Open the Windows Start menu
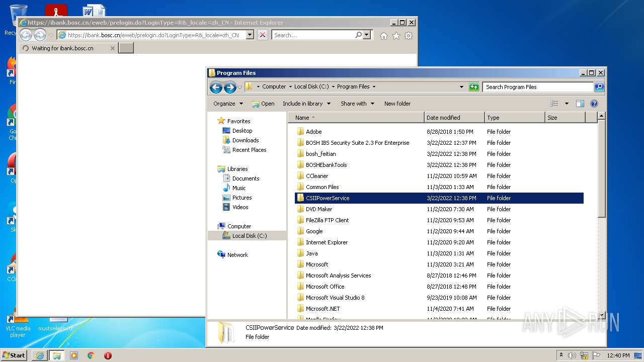 pyautogui.click(x=14, y=355)
